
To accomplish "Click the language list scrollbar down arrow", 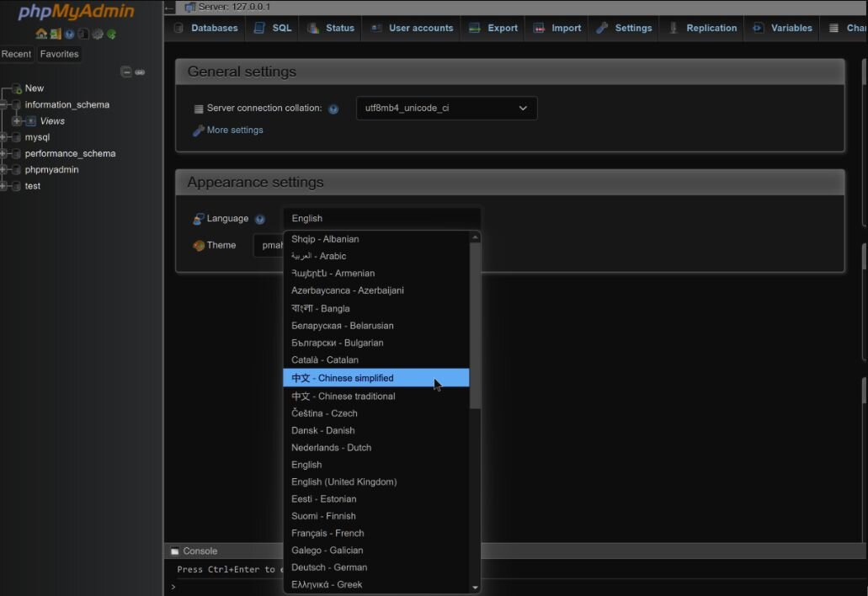I will pos(475,588).
